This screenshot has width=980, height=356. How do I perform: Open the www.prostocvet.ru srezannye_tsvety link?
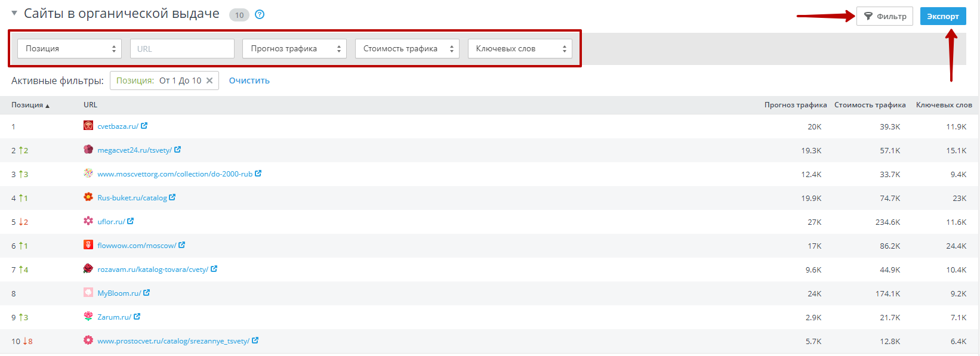(174, 341)
